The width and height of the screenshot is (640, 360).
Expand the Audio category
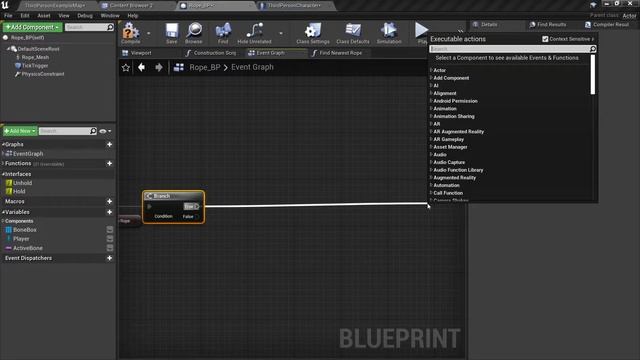[x=431, y=155]
